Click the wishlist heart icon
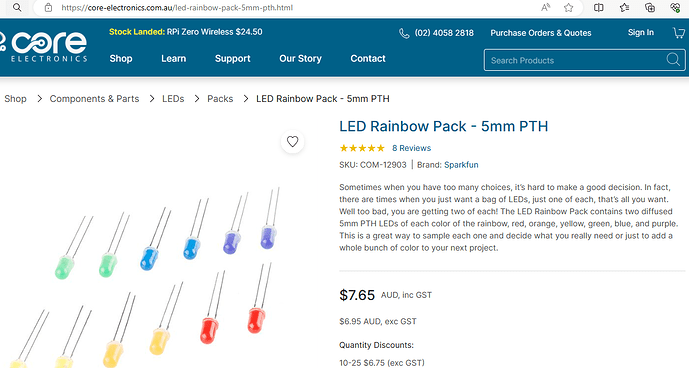This screenshot has width=689, height=368. (292, 142)
